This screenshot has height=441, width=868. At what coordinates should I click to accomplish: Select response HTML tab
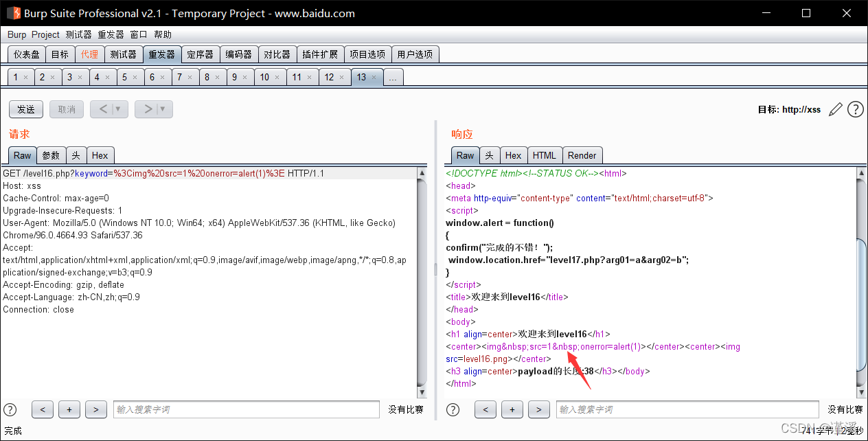[545, 155]
